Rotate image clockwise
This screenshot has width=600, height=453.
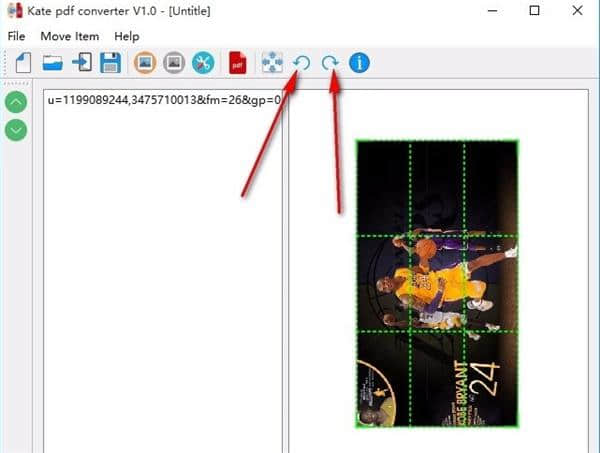(x=330, y=63)
